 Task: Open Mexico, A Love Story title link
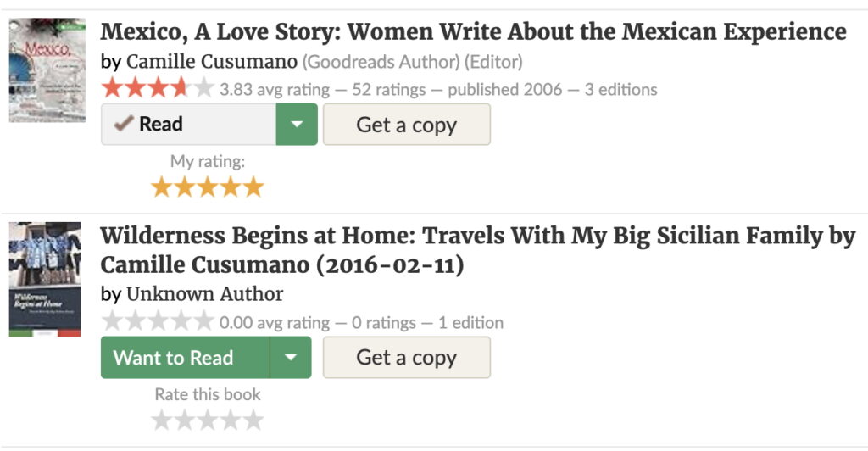(473, 32)
